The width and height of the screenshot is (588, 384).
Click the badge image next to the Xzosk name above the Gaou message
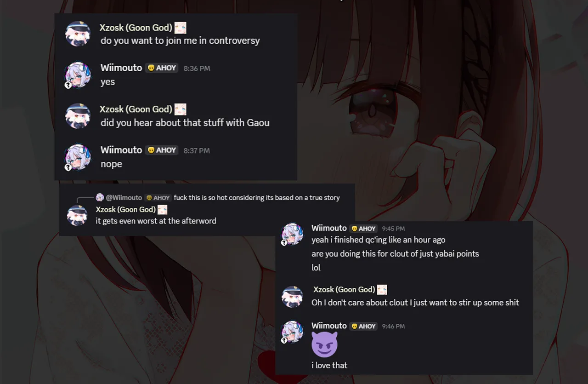pos(181,109)
